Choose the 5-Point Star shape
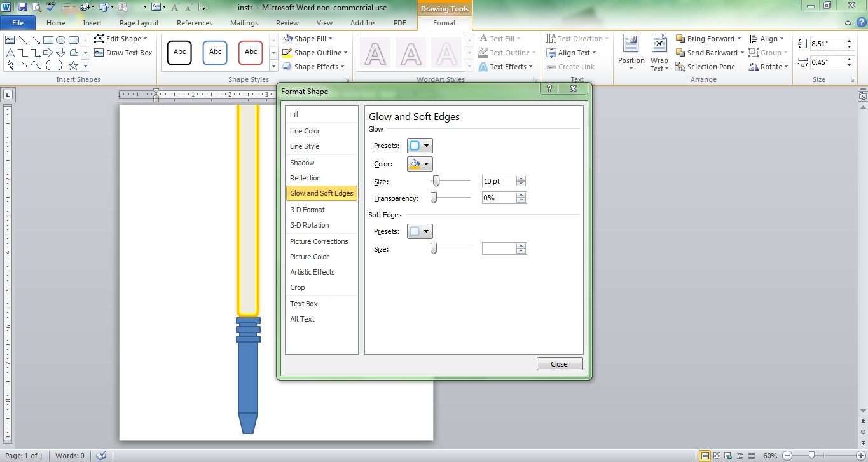 tap(74, 65)
